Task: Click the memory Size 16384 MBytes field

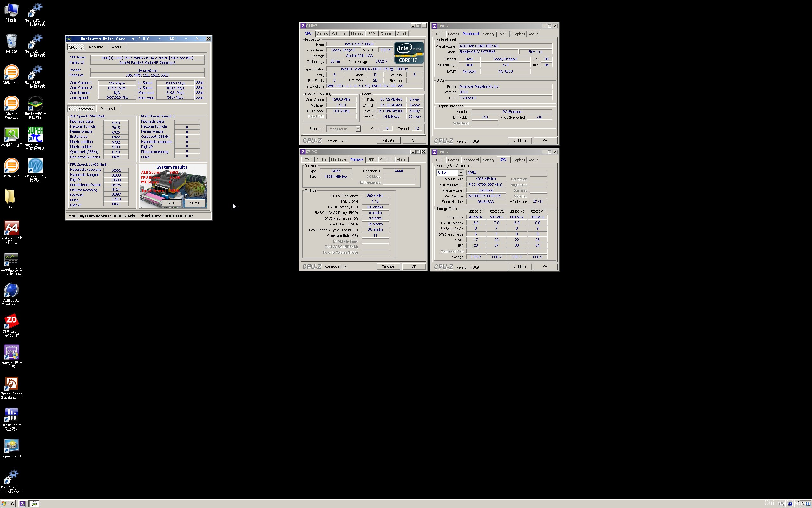Action: click(x=336, y=177)
